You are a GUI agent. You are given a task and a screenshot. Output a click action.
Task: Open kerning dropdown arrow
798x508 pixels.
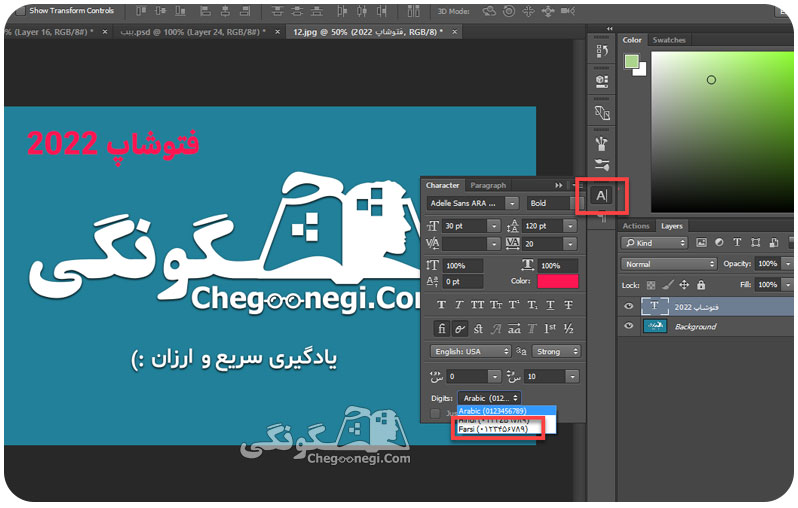click(x=494, y=244)
